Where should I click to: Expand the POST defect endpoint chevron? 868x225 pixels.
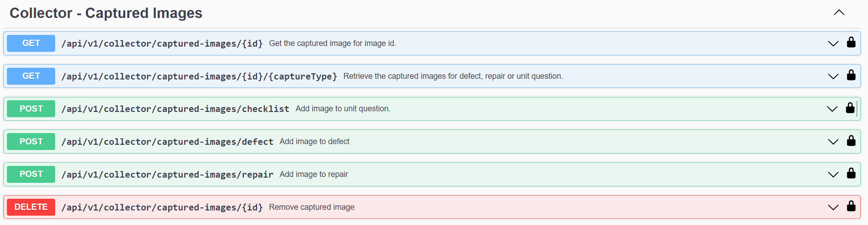click(833, 142)
